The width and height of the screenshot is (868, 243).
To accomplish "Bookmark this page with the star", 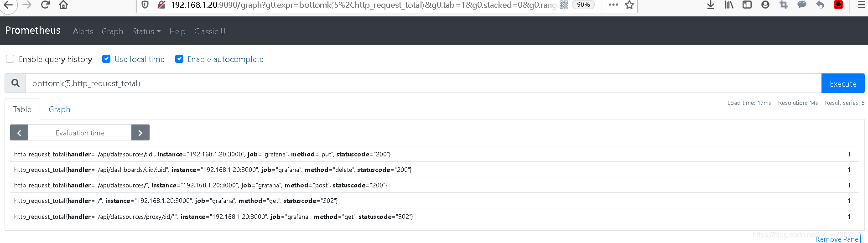I will coord(629,5).
